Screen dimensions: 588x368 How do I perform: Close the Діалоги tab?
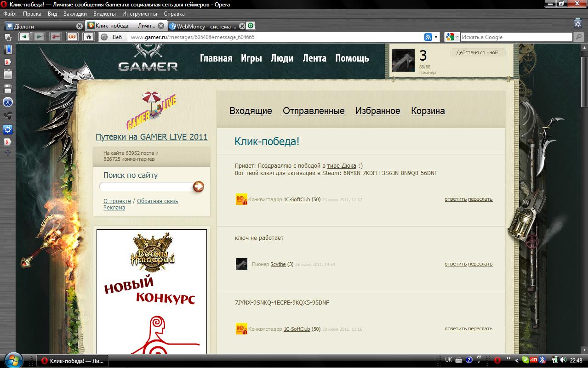point(79,26)
